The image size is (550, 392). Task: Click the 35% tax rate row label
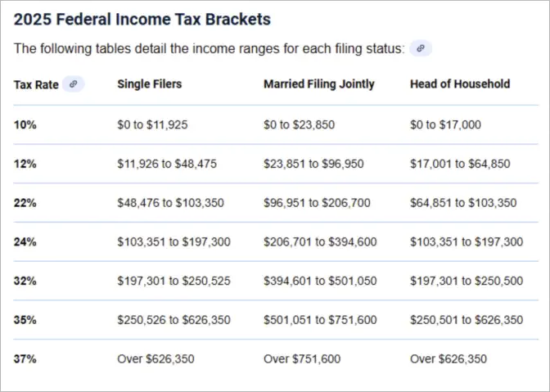coord(25,320)
